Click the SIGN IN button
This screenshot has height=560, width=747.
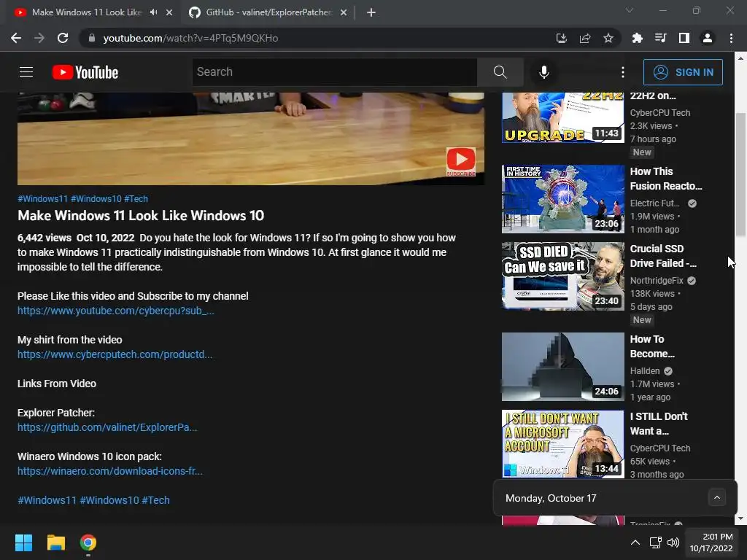coord(683,72)
